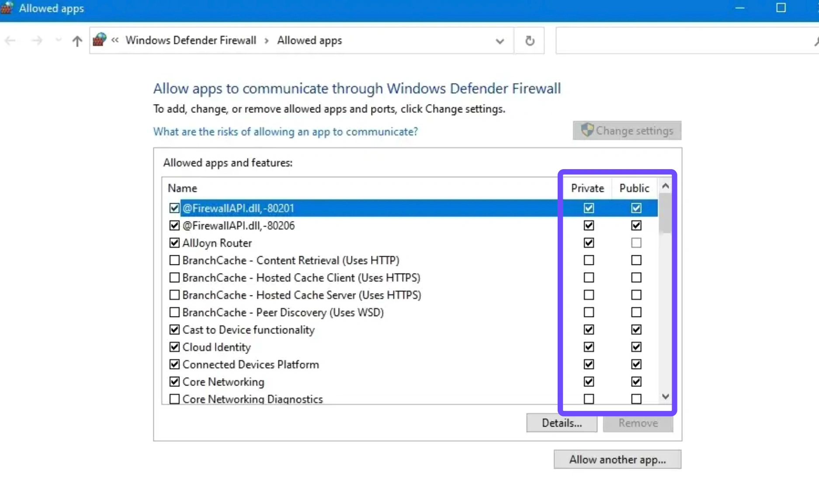
Task: Uncheck the AllJoyn Router name checkbox
Action: 174,243
